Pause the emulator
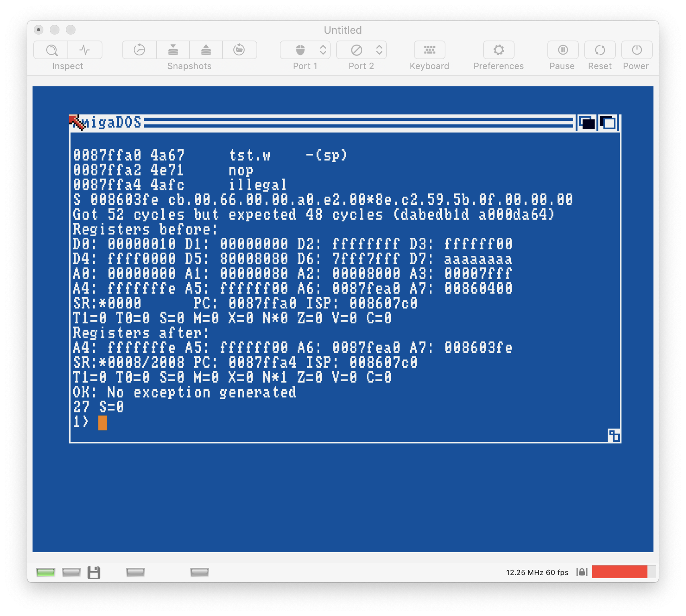686x616 pixels. [x=563, y=50]
